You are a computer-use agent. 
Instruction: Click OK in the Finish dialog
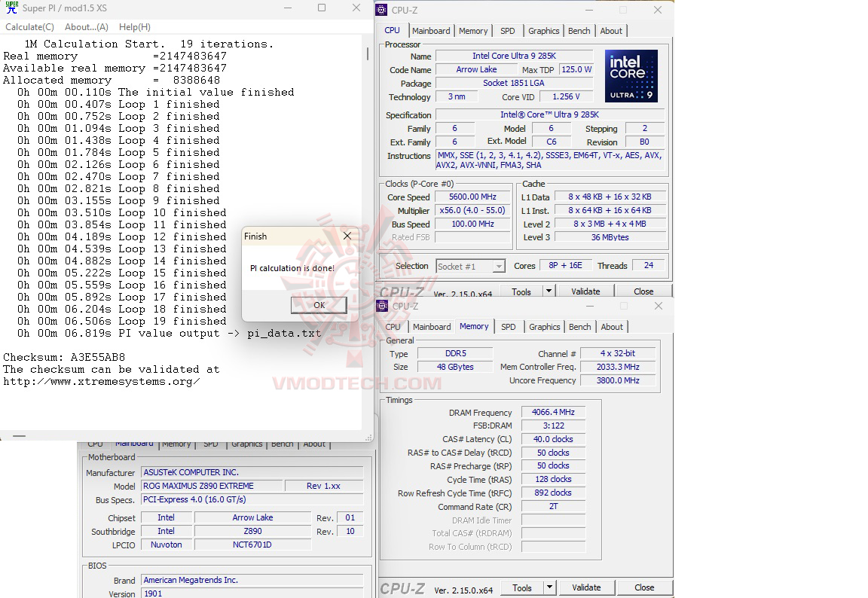pos(319,305)
